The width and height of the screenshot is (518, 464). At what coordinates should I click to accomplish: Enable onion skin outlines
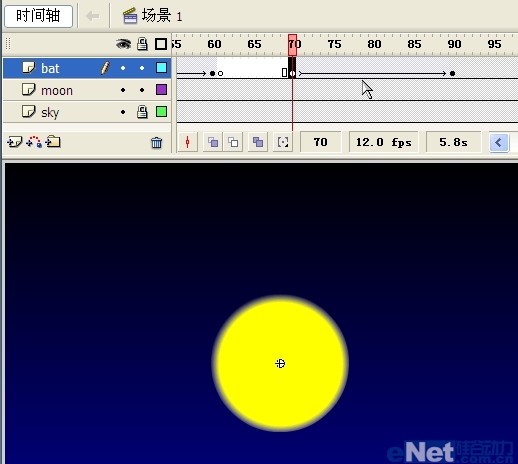click(x=233, y=142)
